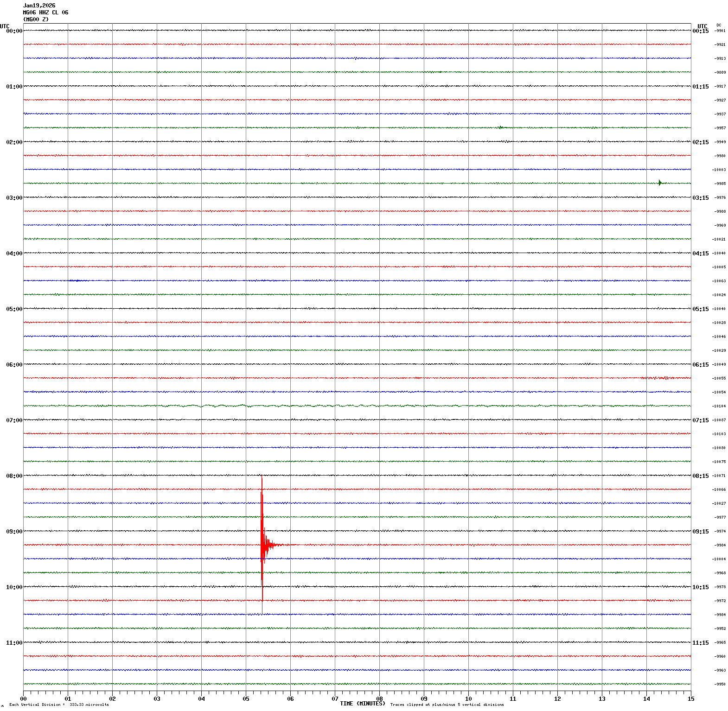Click the Jan19,2026 date header
Screen dimensions: 728x711
tap(39, 6)
